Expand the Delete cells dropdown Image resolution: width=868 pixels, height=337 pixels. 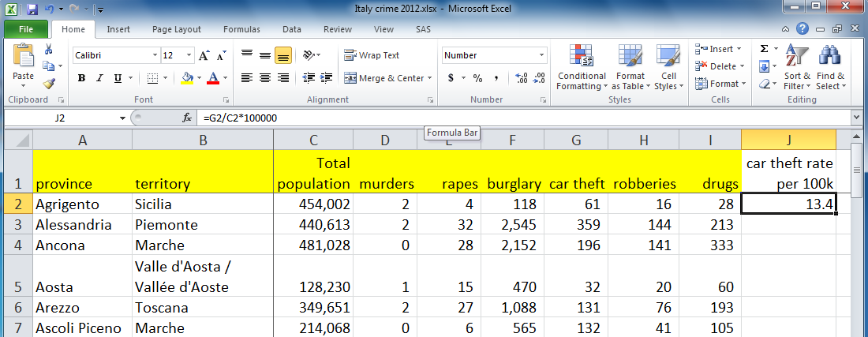point(743,66)
